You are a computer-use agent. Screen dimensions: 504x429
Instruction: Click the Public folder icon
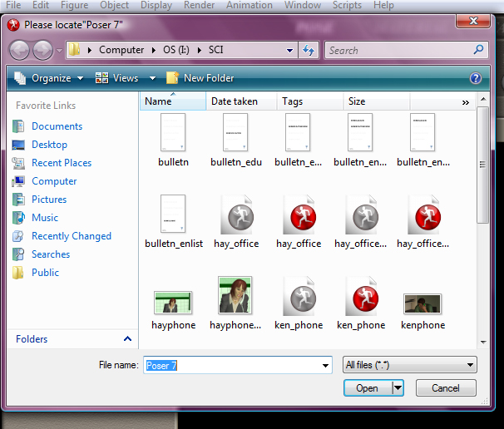click(x=18, y=273)
